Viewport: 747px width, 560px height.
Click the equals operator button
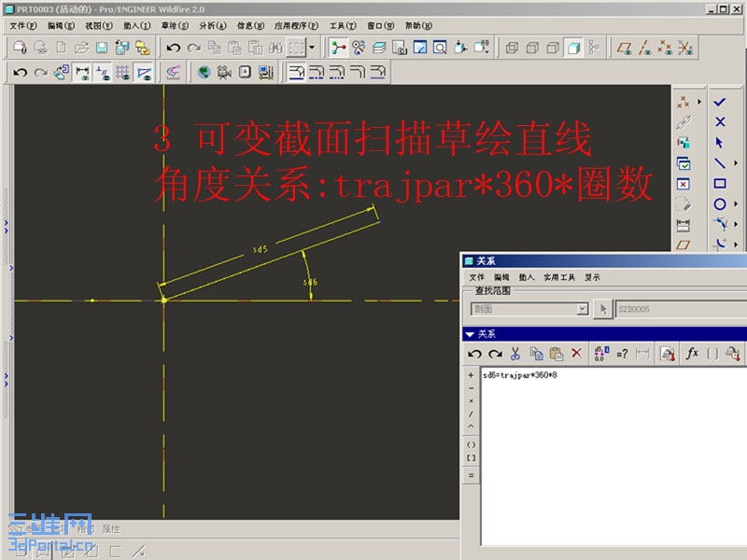(471, 475)
